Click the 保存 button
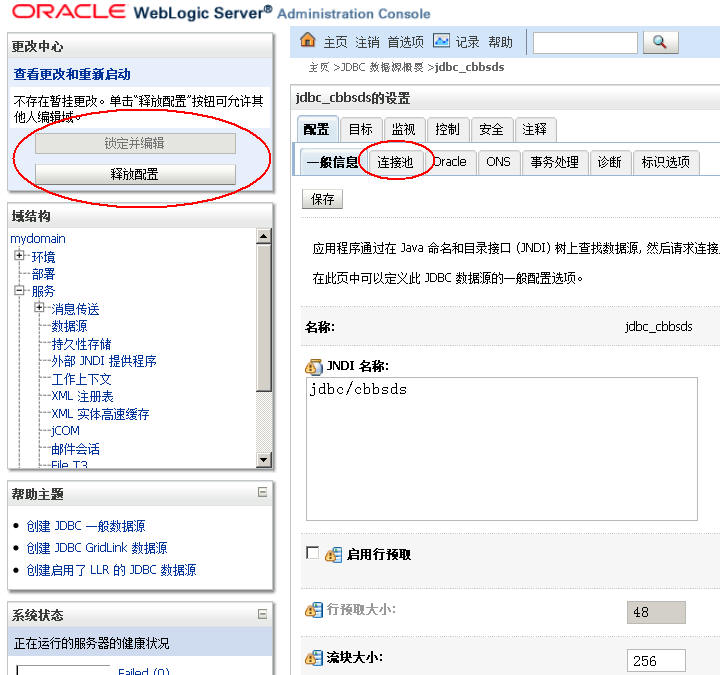The image size is (720, 675). 322,199
